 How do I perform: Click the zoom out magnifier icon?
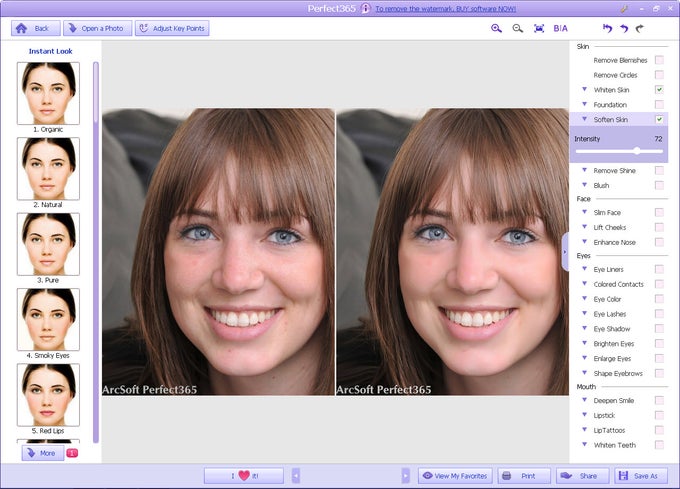[517, 29]
